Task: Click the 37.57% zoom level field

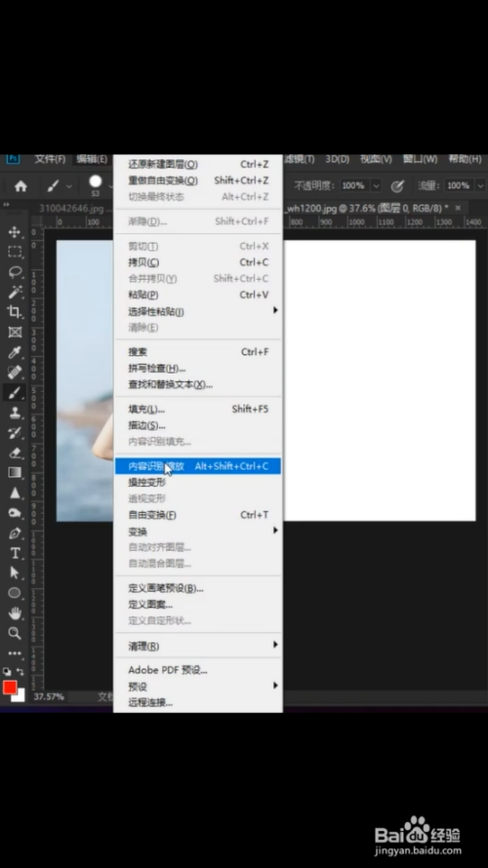Action: pyautogui.click(x=49, y=697)
